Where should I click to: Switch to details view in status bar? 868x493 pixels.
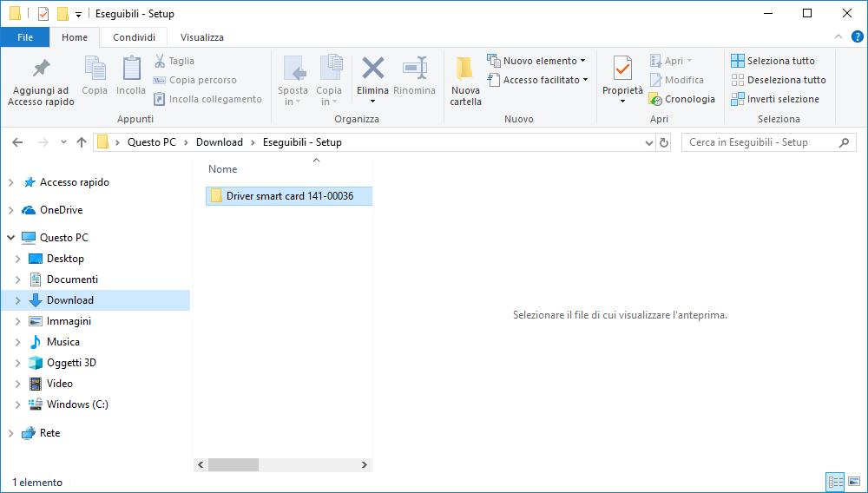(835, 482)
